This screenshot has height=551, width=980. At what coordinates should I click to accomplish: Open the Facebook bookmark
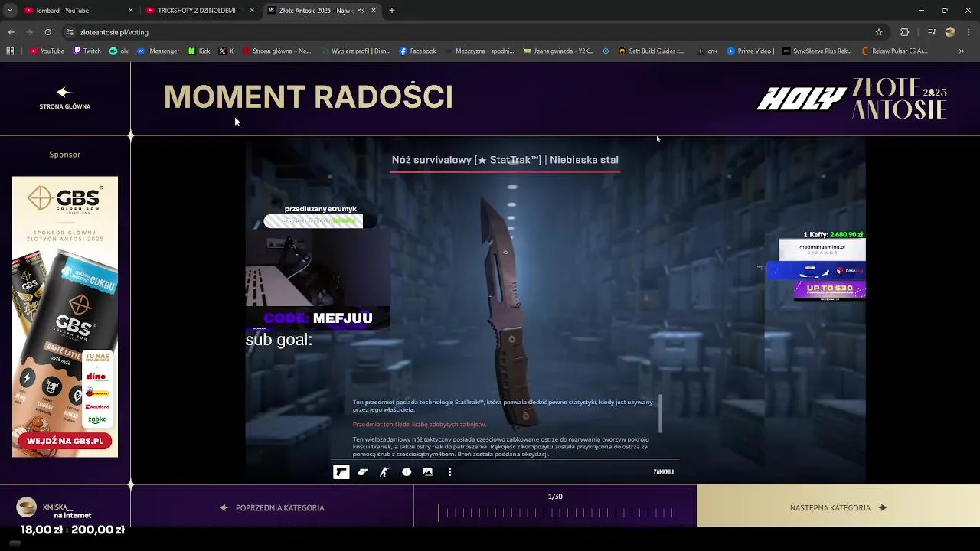point(417,51)
